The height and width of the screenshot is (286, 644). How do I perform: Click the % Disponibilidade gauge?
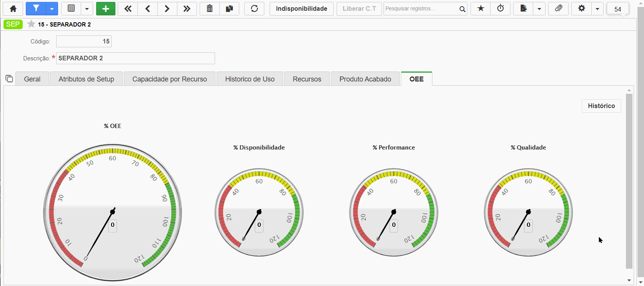(x=259, y=212)
